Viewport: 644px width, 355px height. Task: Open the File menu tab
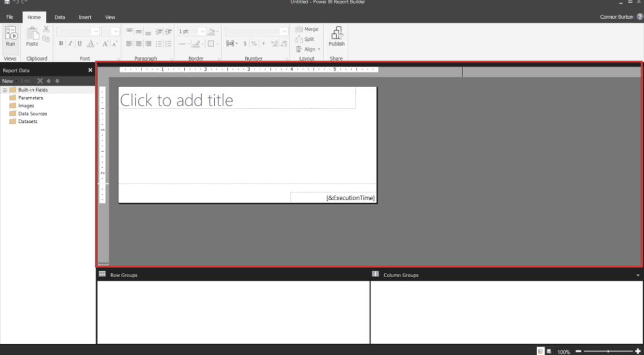[10, 17]
